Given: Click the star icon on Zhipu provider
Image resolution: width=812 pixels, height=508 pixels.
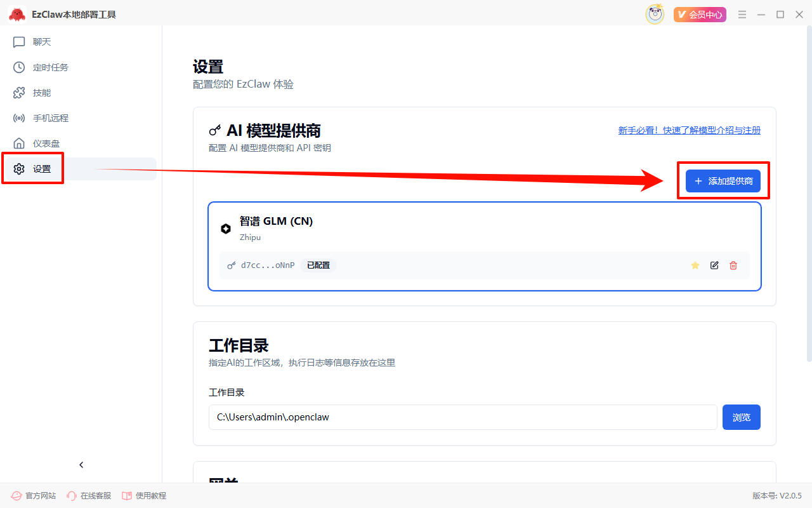Looking at the screenshot, I should pos(695,265).
